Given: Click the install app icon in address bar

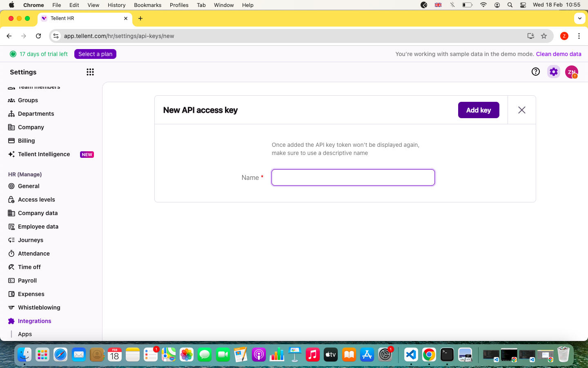Looking at the screenshot, I should pyautogui.click(x=531, y=36).
